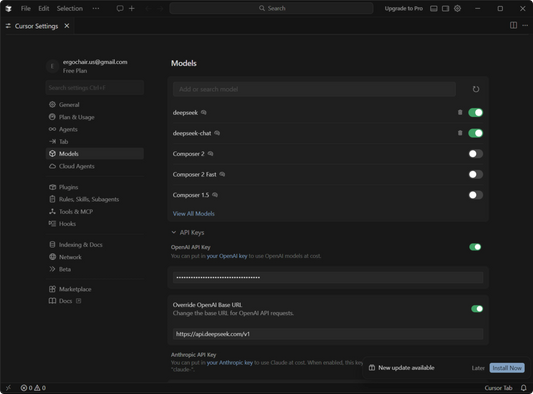Click the Add or search model field
533x394 pixels.
tap(314, 89)
